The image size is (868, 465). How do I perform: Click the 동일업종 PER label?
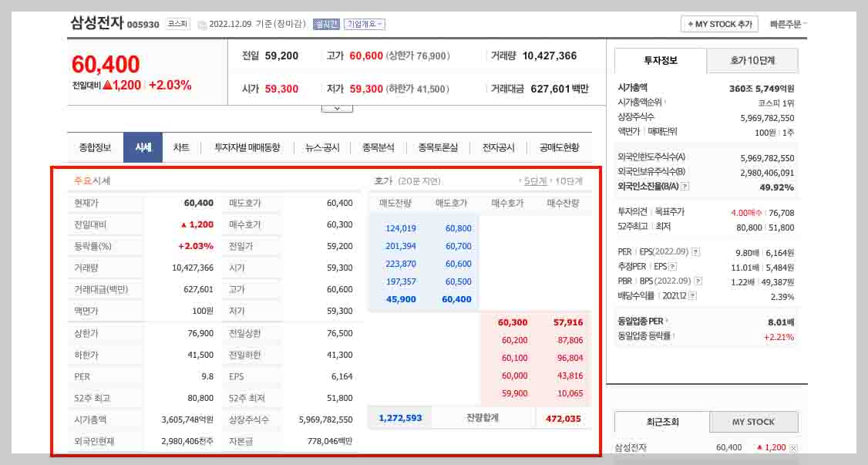640,321
